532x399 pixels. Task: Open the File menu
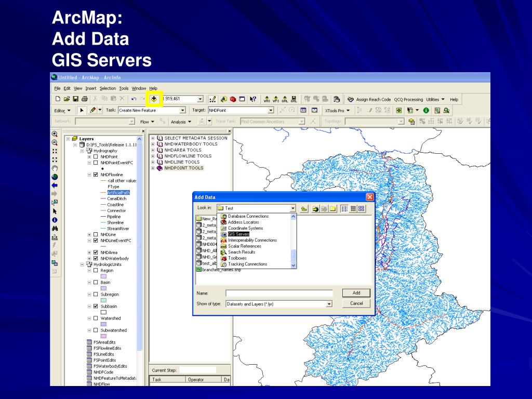57,88
